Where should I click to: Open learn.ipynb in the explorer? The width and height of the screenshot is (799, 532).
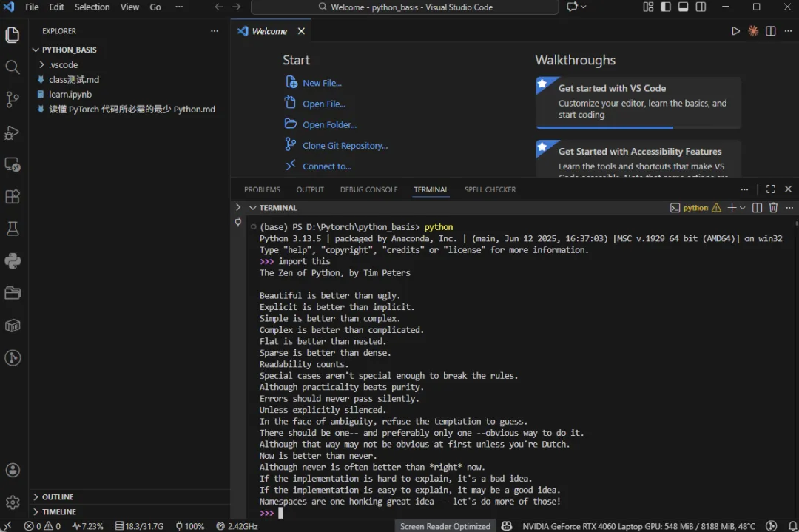tap(129, 94)
